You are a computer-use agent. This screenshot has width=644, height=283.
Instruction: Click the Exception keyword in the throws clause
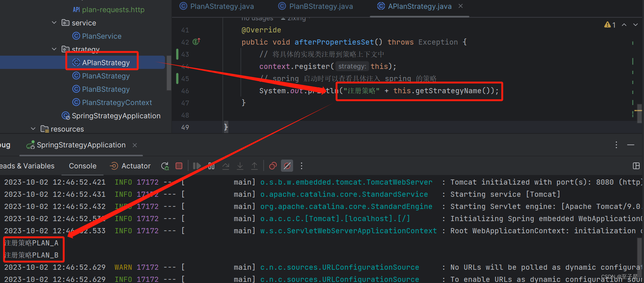tap(438, 42)
